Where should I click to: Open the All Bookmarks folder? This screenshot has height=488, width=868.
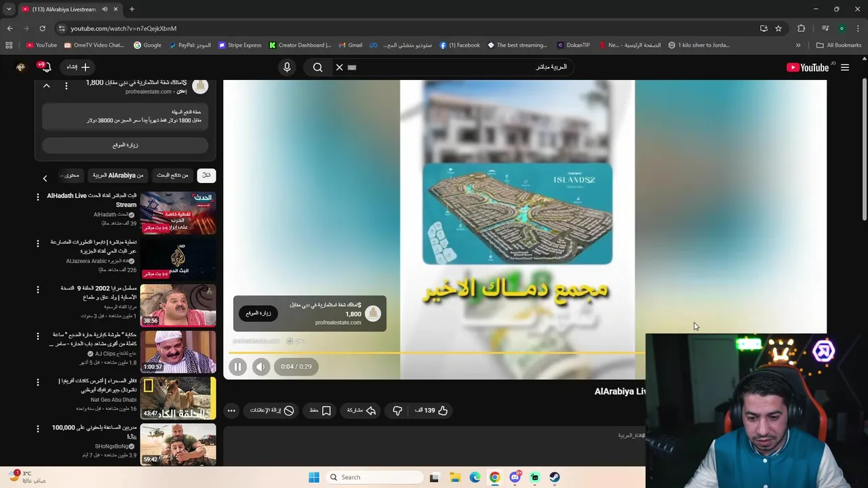coord(839,45)
